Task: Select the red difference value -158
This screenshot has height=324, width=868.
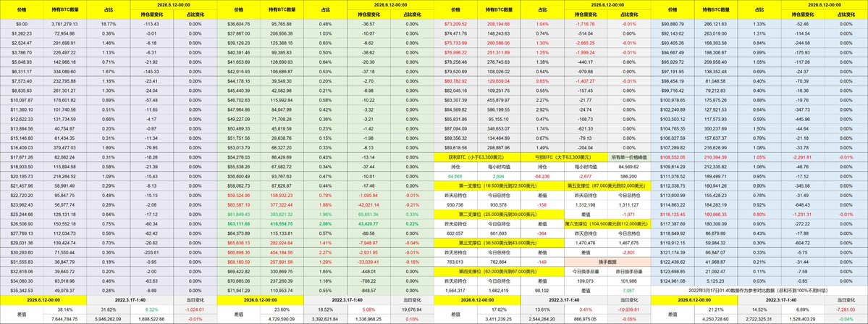Action: [x=542, y=205]
